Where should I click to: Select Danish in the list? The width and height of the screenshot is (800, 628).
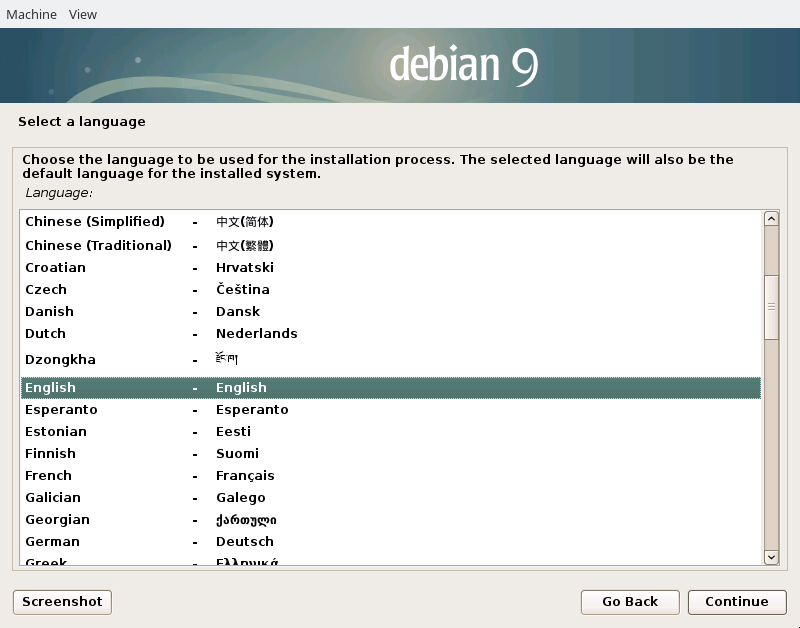(x=391, y=311)
